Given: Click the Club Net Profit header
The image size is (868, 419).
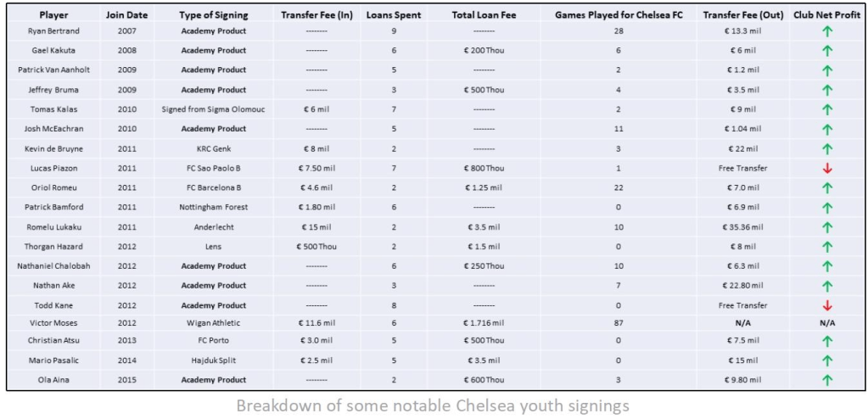Looking at the screenshot, I should pyautogui.click(x=827, y=15).
